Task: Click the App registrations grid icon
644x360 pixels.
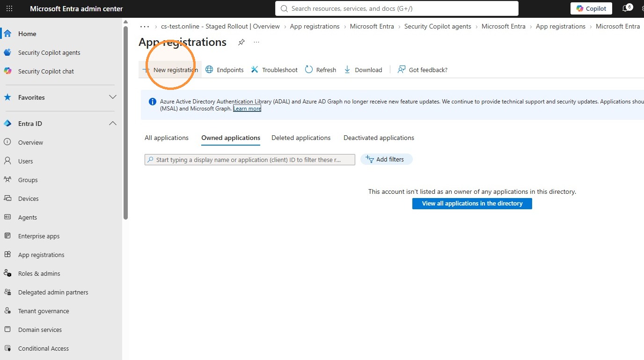Action: pyautogui.click(x=7, y=255)
